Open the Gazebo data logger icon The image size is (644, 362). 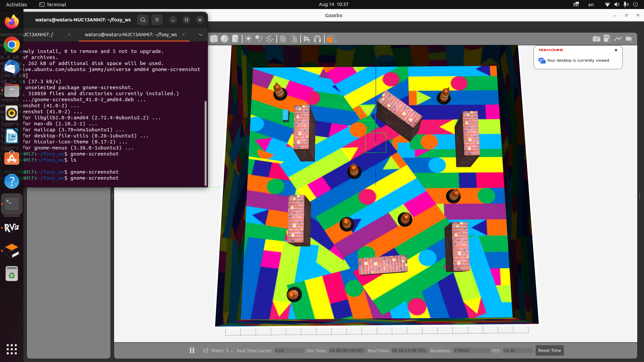coord(607,39)
